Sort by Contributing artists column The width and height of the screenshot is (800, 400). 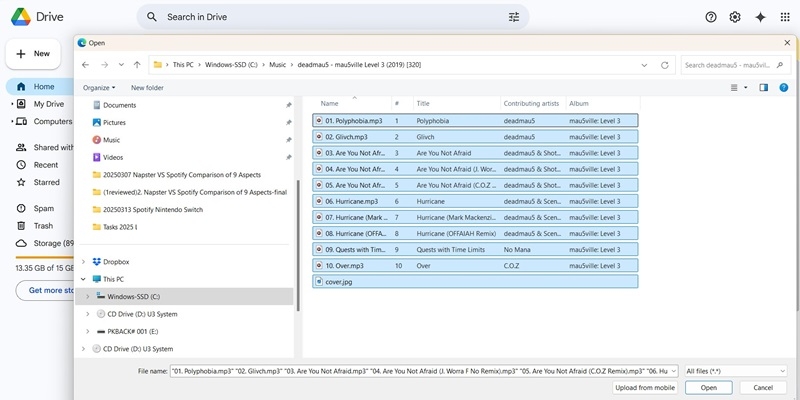click(533, 103)
